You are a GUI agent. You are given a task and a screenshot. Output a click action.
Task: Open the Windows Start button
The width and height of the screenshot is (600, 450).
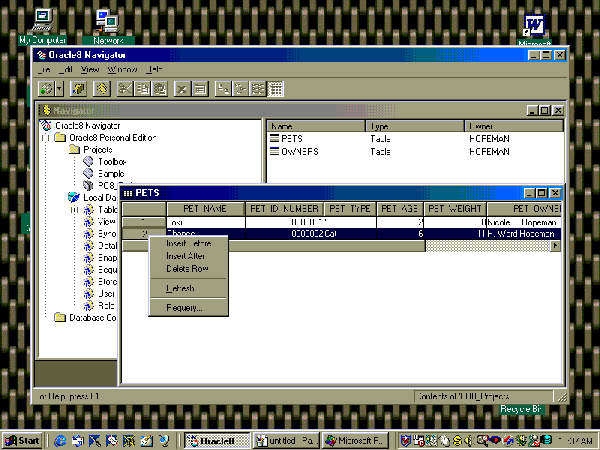[22, 441]
